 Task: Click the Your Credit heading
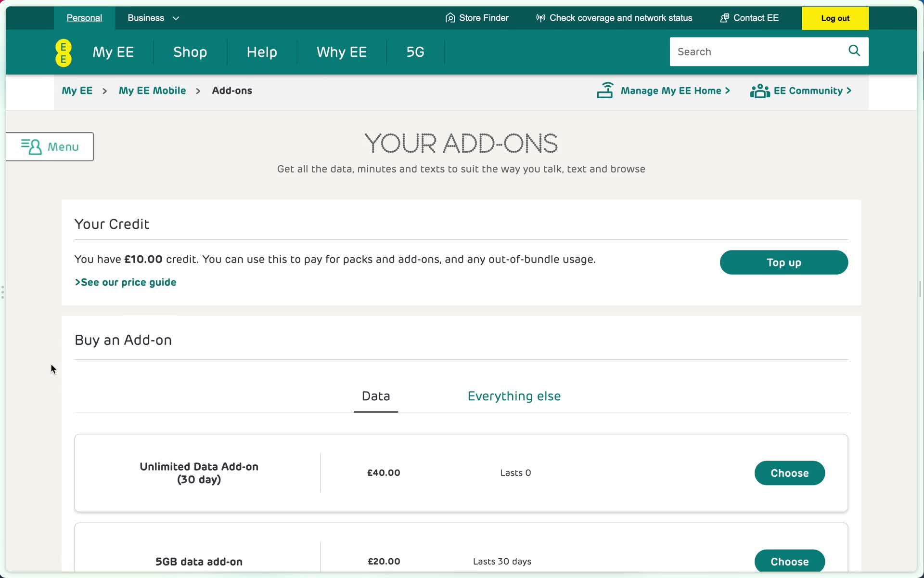[x=112, y=224]
